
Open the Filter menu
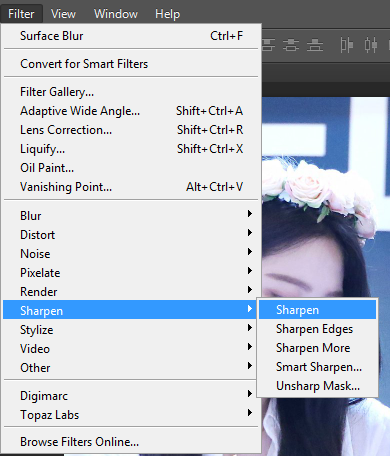coord(21,14)
